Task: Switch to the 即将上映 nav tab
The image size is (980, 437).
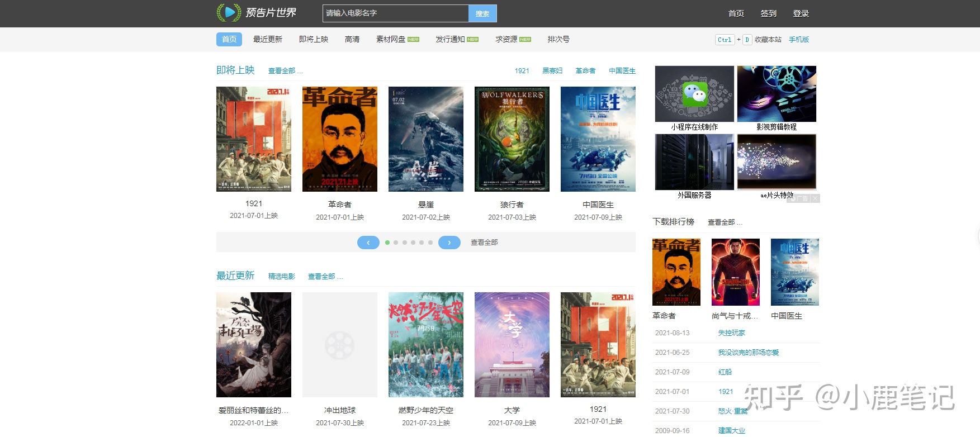Action: coord(314,39)
